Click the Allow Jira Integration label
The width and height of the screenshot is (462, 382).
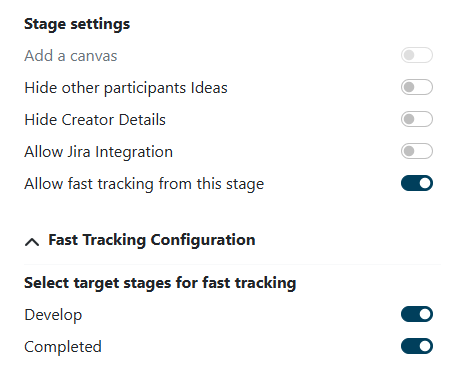(99, 152)
